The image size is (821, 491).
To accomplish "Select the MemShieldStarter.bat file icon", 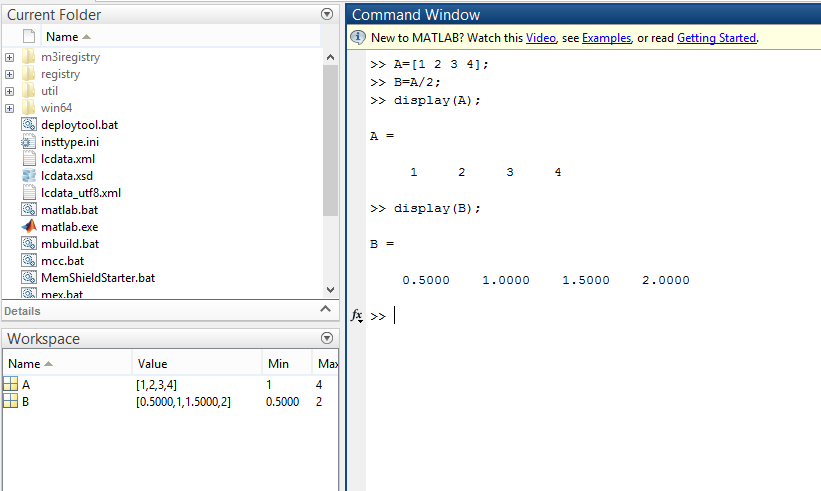I will [29, 278].
